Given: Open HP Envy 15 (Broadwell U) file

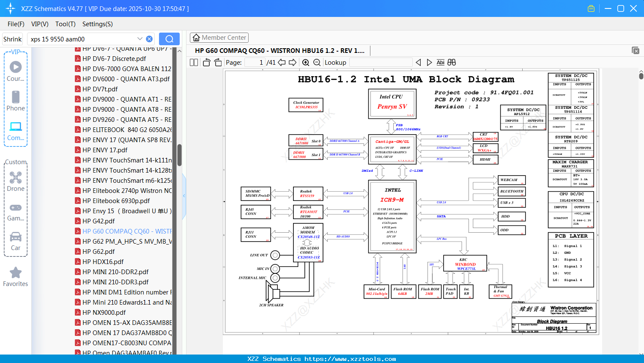Looking at the screenshot, I should click(x=123, y=211).
